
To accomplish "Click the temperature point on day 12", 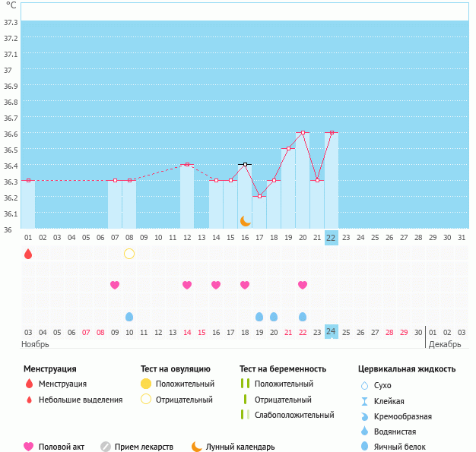I will (x=187, y=164).
